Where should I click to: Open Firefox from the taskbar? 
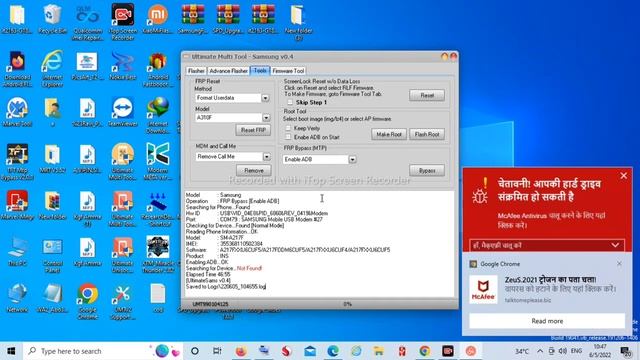(x=241, y=351)
